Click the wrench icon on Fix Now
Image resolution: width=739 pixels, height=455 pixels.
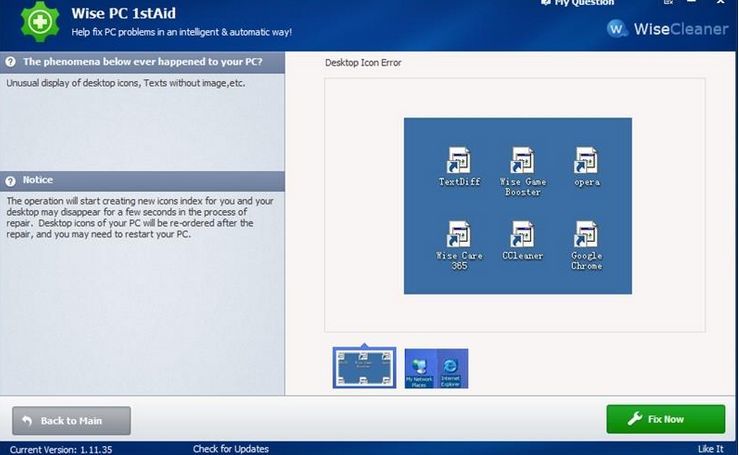pos(635,418)
